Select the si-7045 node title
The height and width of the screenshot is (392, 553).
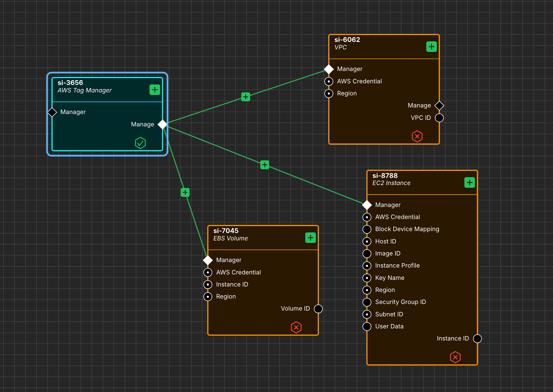coord(226,231)
